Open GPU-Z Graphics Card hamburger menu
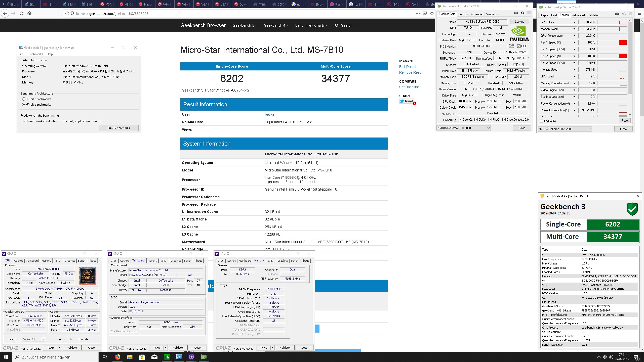Image resolution: width=644 pixels, height=362 pixels. point(529,13)
